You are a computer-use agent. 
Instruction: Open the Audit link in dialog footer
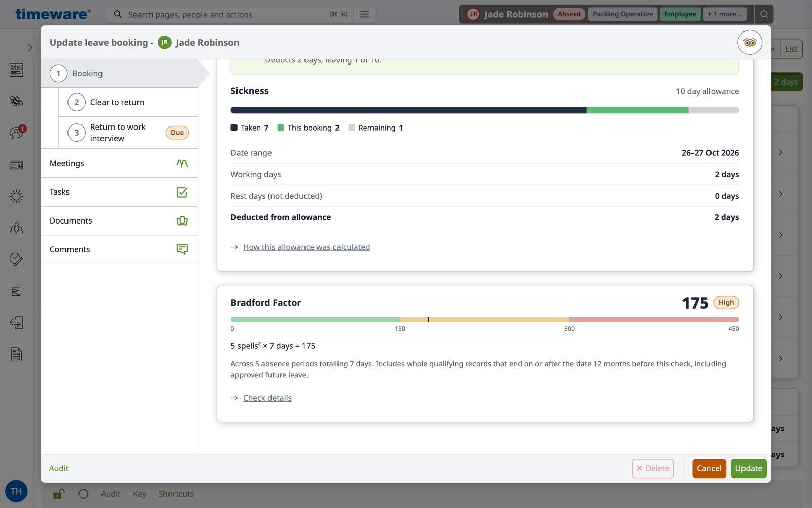[59, 468]
